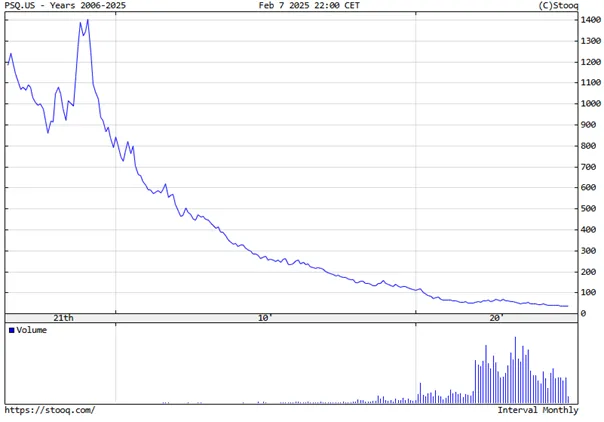Click the 20' time axis label
Viewport: 604px width, 422px height.
coord(497,318)
